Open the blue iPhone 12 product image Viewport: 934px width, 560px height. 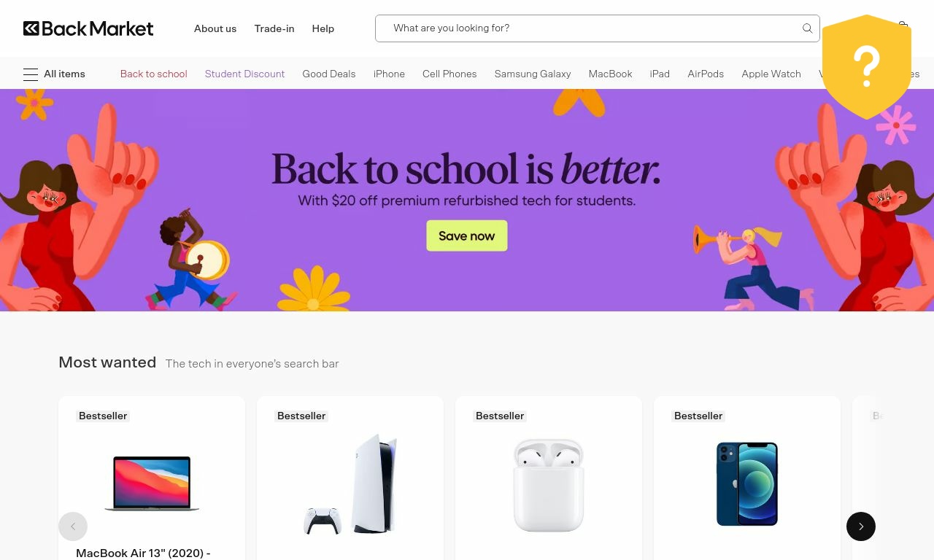747,484
